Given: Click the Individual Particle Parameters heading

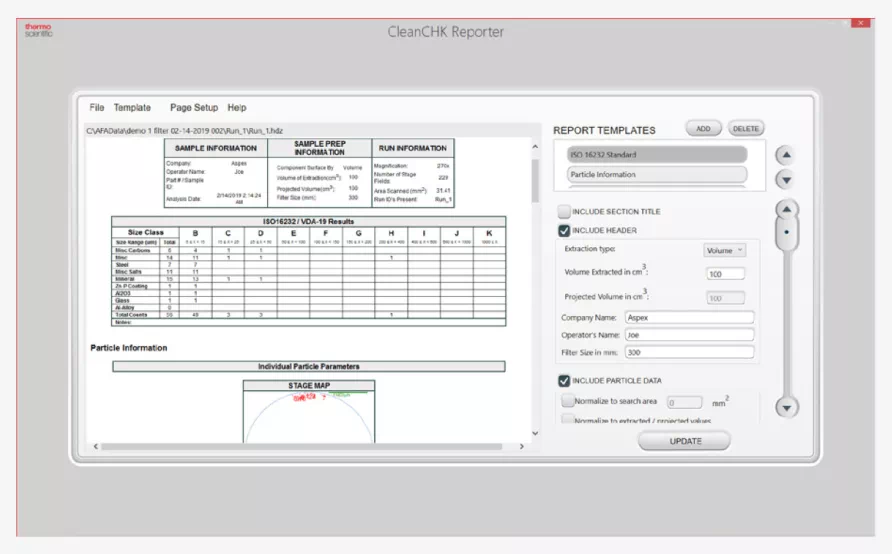Looking at the screenshot, I should point(308,366).
